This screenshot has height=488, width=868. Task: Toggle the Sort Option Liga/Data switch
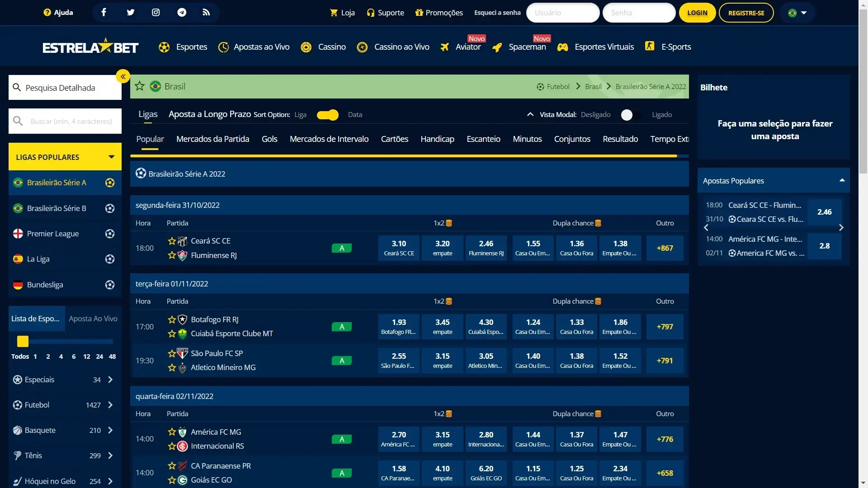click(327, 115)
